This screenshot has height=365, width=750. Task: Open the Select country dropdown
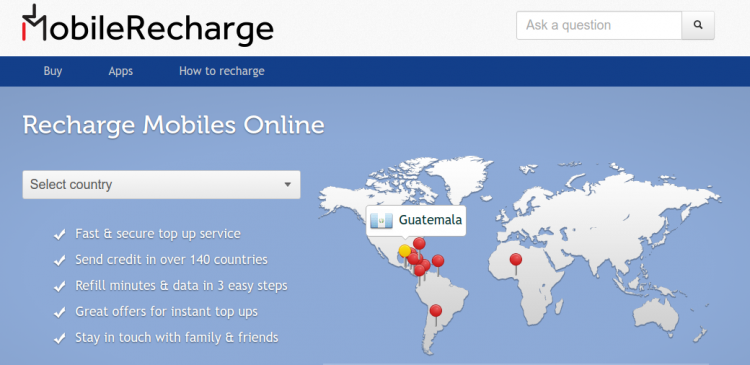point(161,185)
